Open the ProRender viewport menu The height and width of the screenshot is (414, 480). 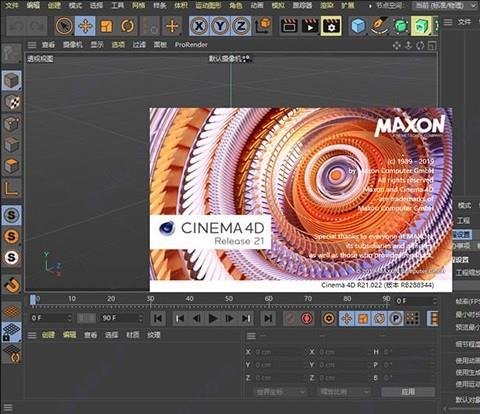click(191, 45)
